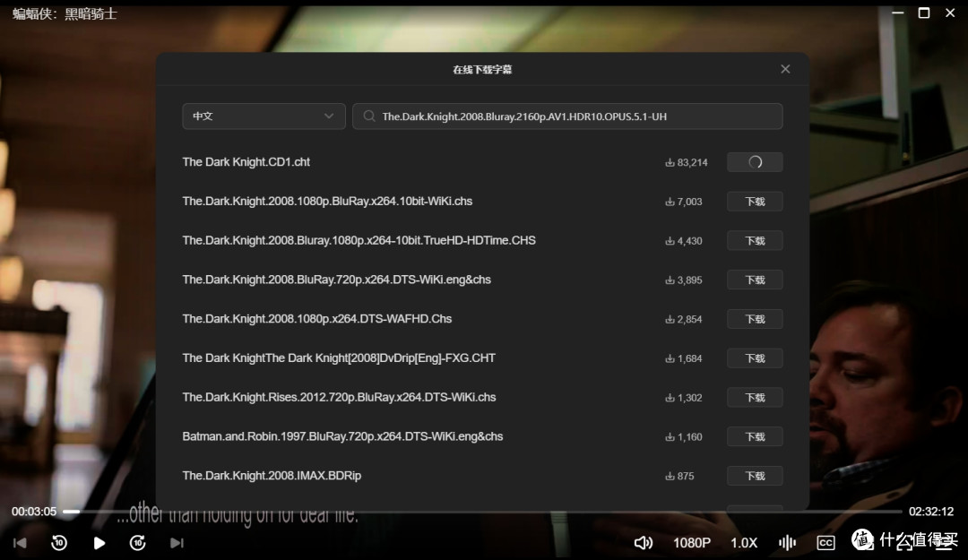Select The.Dark.Knight.2008.1080p.x264.DTS-WAFHD.Chs entry
The height and width of the screenshot is (560, 968).
[x=316, y=319]
